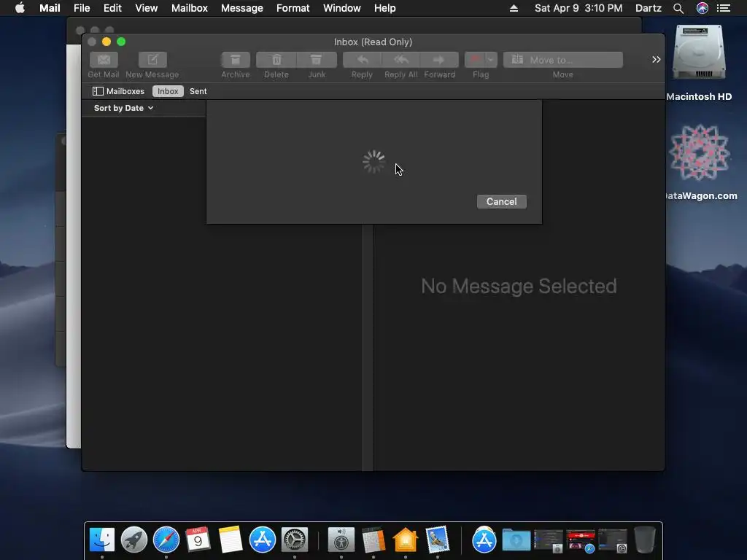Launch Safari compass icon in the Dock
This screenshot has height=560, width=747.
pyautogui.click(x=166, y=540)
